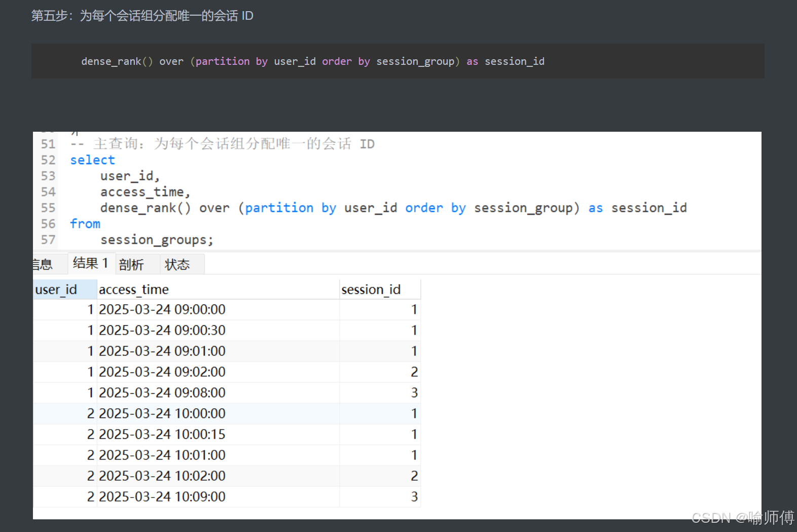Viewport: 797px width, 532px height.
Task: Click session_groups; on line 57
Action: click(157, 240)
